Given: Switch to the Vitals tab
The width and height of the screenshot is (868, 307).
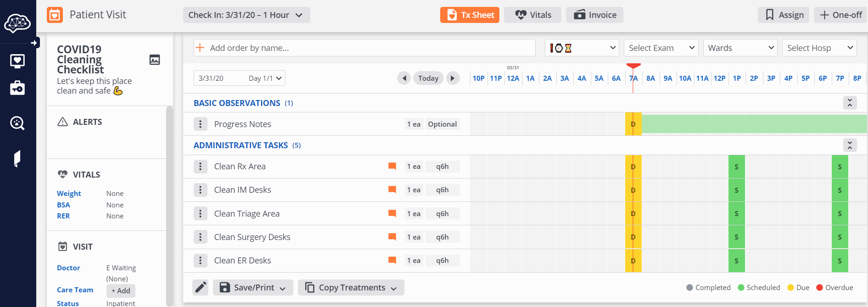Looking at the screenshot, I should [532, 15].
